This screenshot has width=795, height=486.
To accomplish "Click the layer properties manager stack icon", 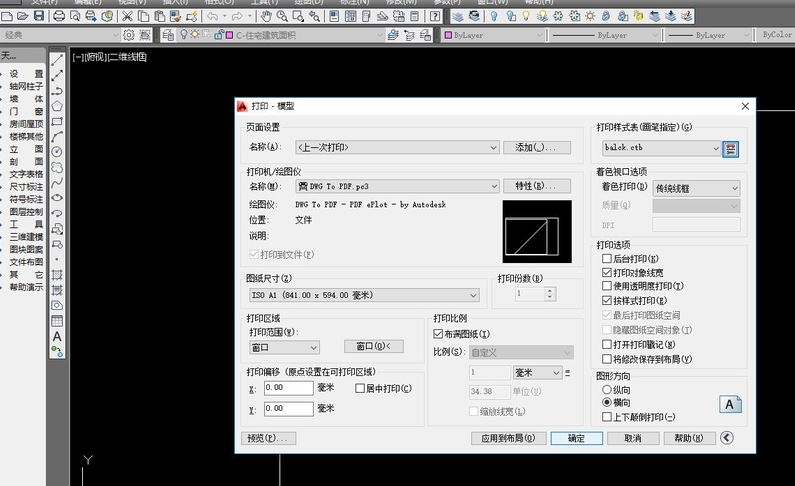I will click(x=168, y=35).
